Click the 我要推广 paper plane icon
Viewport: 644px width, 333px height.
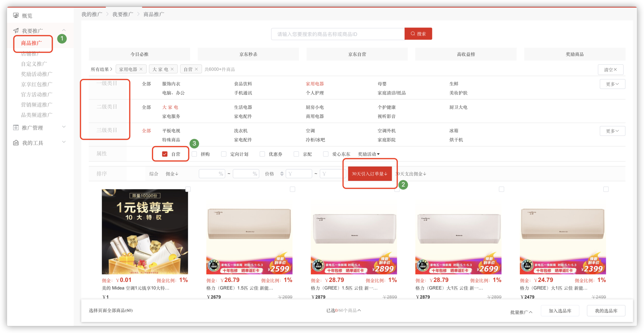[16, 31]
